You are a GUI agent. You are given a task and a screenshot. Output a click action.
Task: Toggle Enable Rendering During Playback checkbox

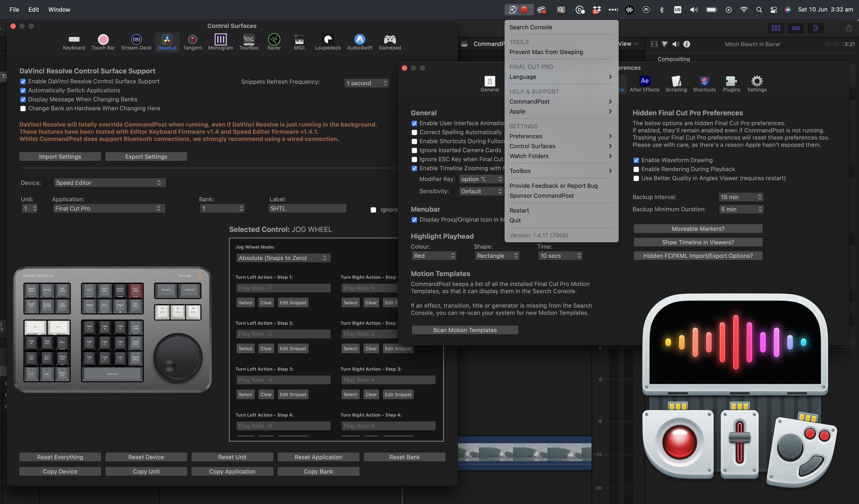point(636,169)
